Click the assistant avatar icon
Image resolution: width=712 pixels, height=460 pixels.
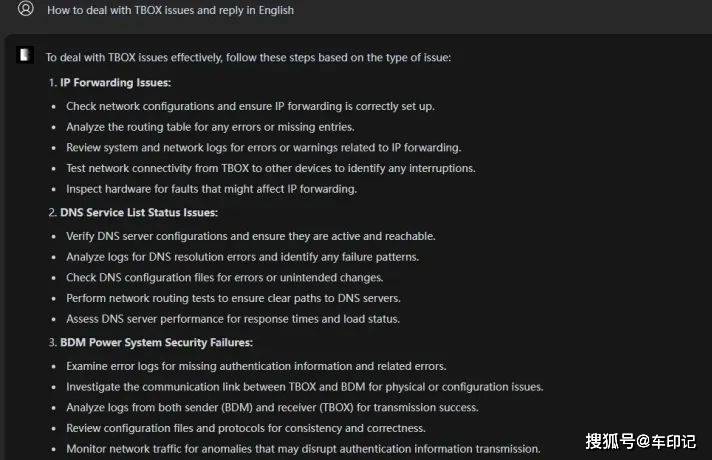coord(25,55)
